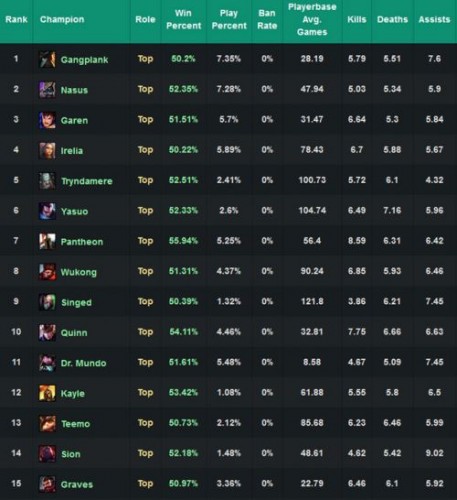Click the Nasus champion portrait icon

pyautogui.click(x=47, y=90)
